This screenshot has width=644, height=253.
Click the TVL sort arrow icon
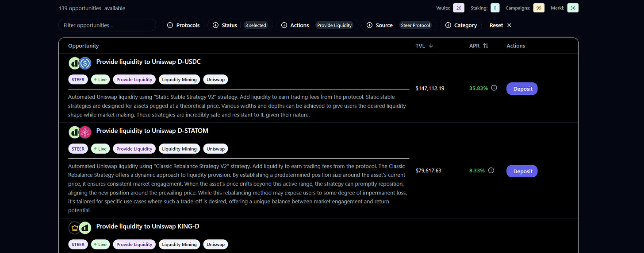(431, 46)
